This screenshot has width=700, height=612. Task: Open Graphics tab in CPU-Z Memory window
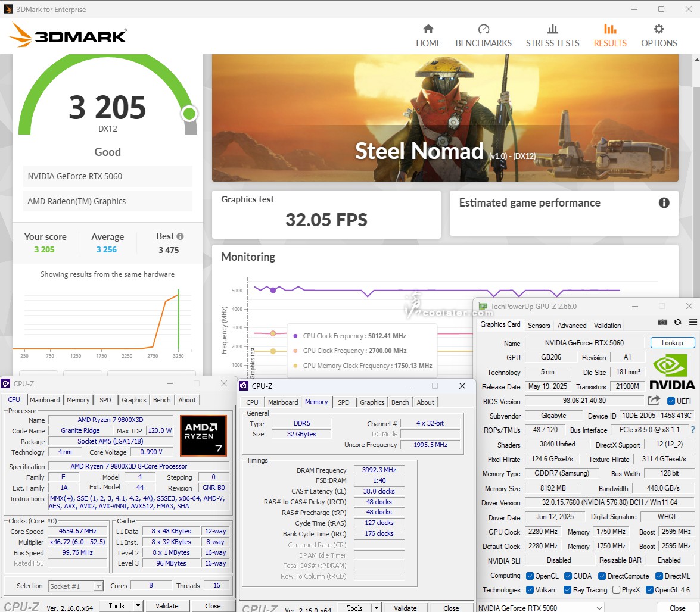[372, 402]
